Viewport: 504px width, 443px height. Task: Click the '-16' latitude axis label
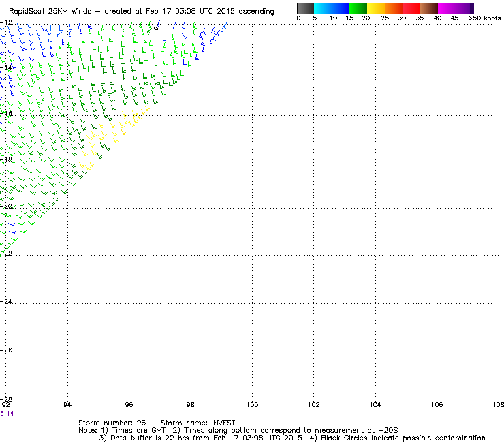click(x=6, y=114)
